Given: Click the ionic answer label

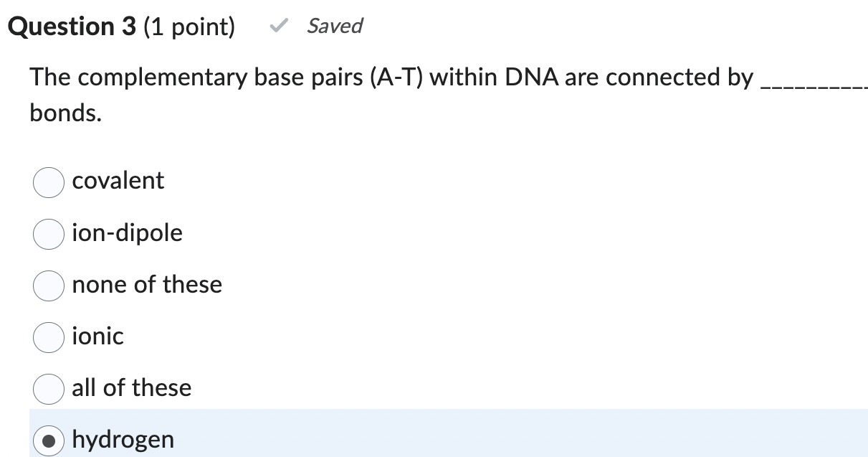Looking at the screenshot, I should click(x=97, y=336).
